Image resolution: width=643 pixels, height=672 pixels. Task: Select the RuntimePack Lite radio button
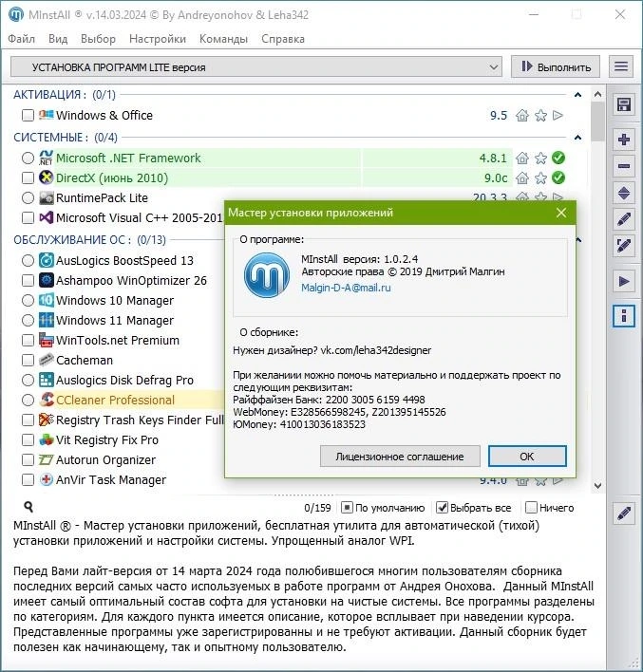tap(28, 198)
